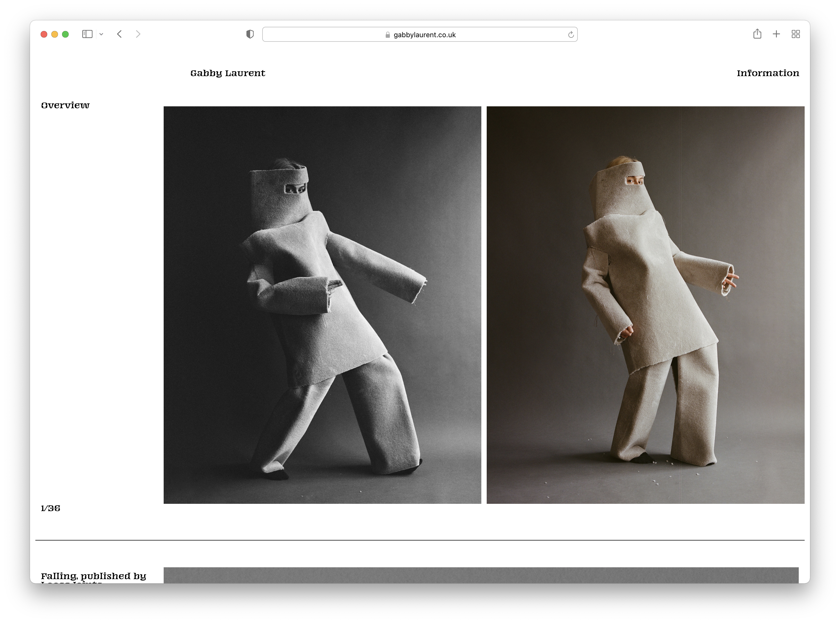Image resolution: width=840 pixels, height=623 pixels.
Task: Open the Information page link
Action: pos(768,73)
